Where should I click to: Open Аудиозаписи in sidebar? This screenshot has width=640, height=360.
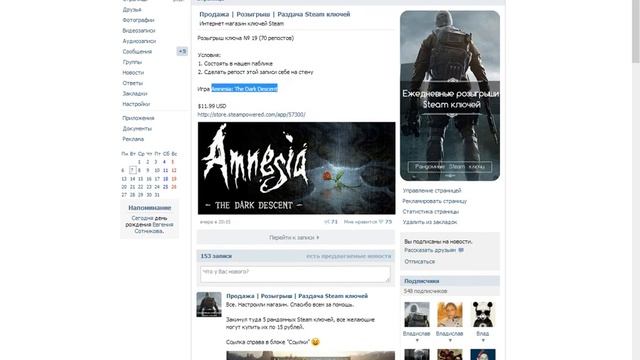[139, 41]
